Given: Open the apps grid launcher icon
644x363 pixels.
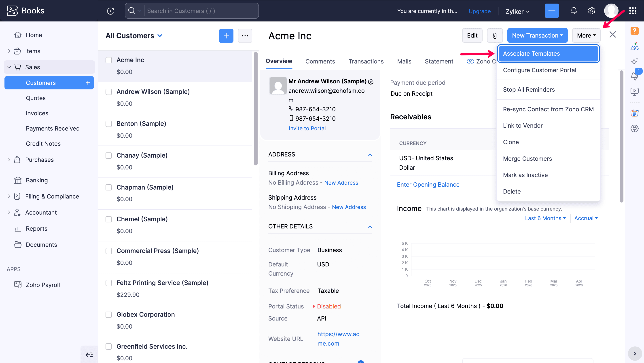Looking at the screenshot, I should [633, 11].
